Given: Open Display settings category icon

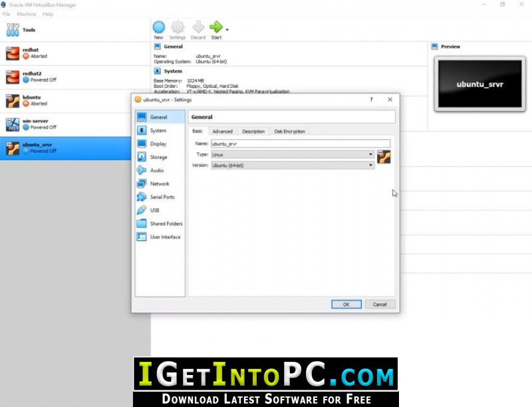Looking at the screenshot, I should tap(142, 144).
